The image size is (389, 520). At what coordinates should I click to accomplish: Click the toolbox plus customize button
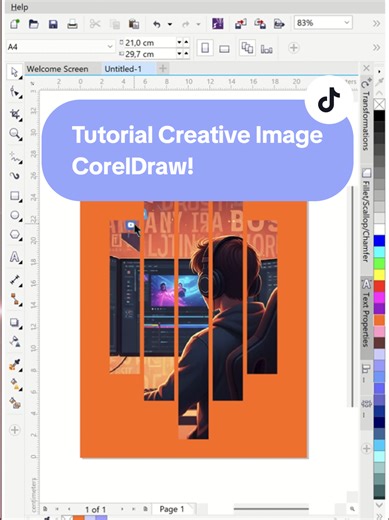(x=14, y=430)
